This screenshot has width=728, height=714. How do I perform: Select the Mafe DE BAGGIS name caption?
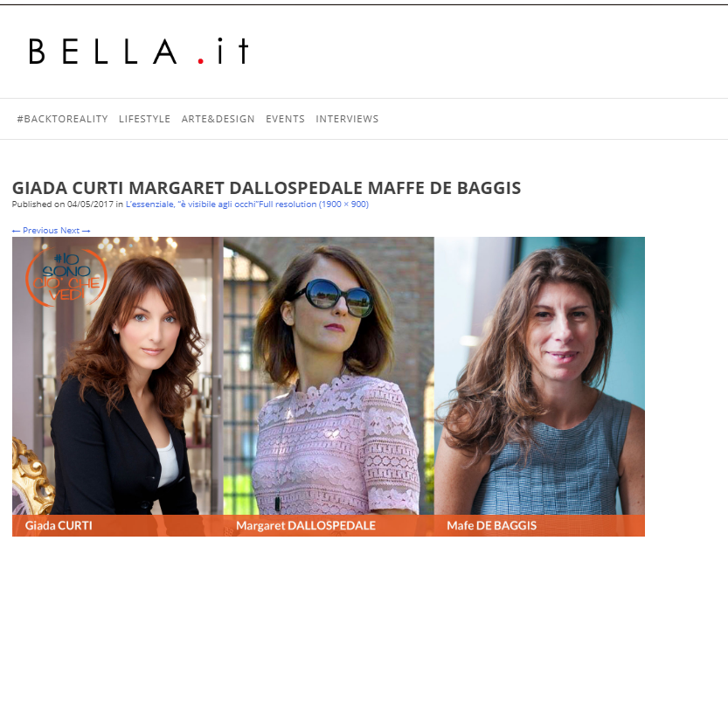[492, 525]
